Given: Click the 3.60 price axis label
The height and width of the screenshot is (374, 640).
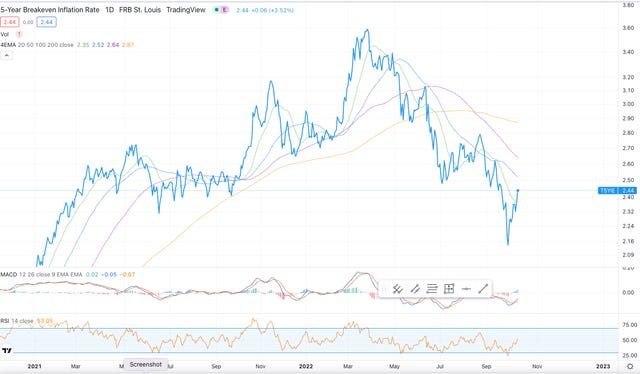Looking at the screenshot, I should pos(628,28).
